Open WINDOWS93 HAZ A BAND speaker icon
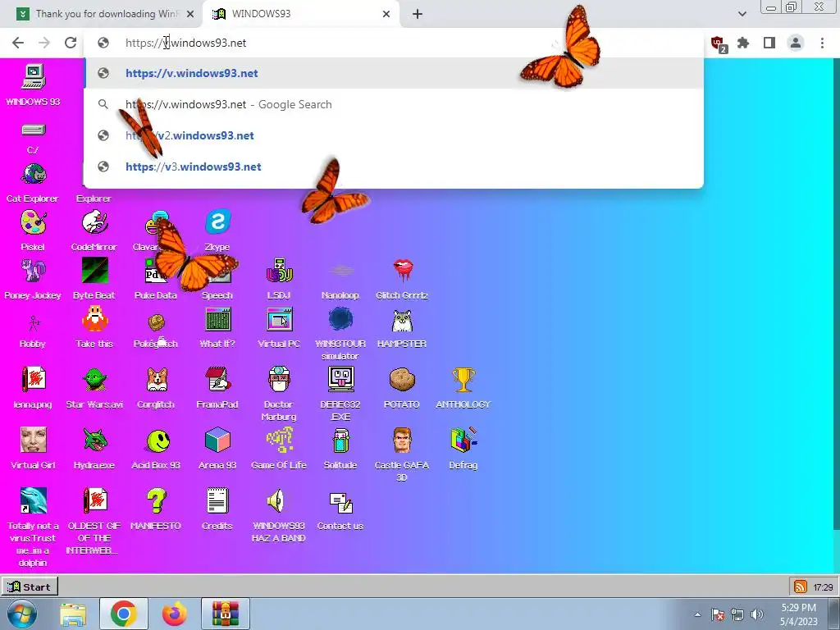Image resolution: width=840 pixels, height=630 pixels. point(276,501)
